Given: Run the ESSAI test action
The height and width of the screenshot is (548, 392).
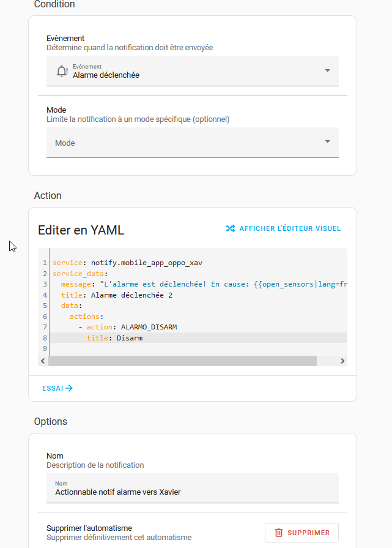Looking at the screenshot, I should (x=53, y=388).
